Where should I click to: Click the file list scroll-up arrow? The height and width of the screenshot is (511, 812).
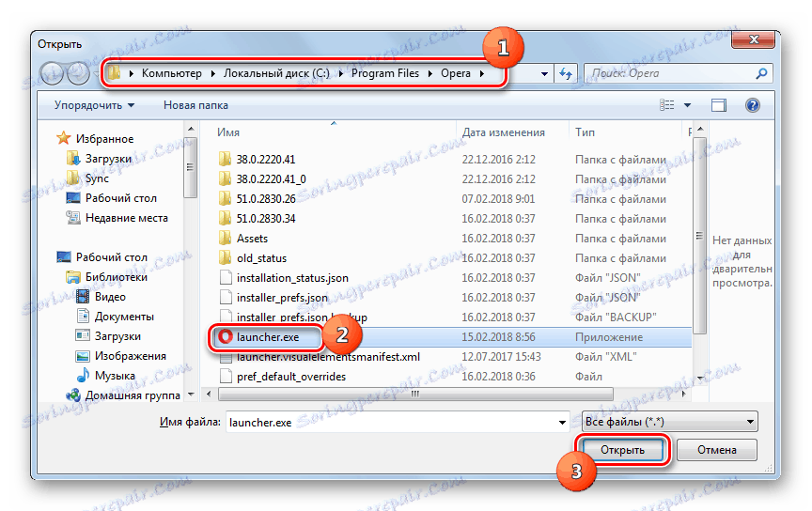click(699, 129)
